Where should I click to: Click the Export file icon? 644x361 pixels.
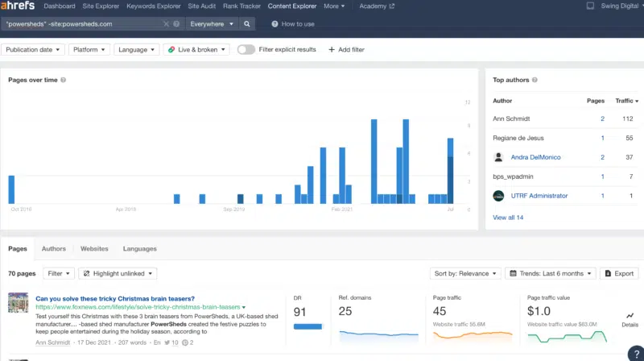click(x=608, y=273)
